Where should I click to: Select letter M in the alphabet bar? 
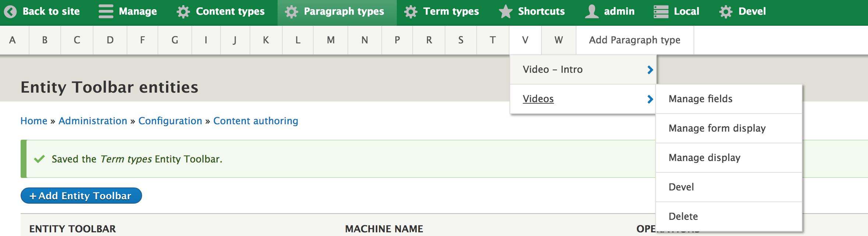click(331, 40)
